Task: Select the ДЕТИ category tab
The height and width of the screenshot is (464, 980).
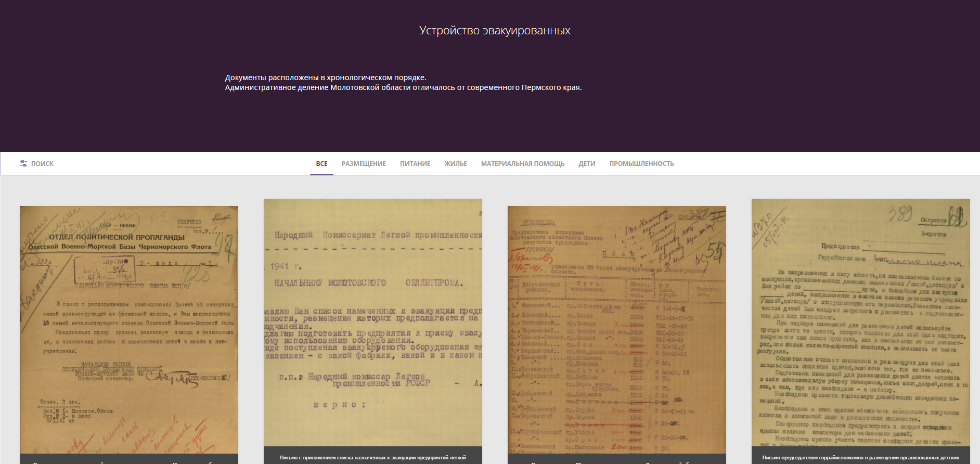Action: coord(587,163)
